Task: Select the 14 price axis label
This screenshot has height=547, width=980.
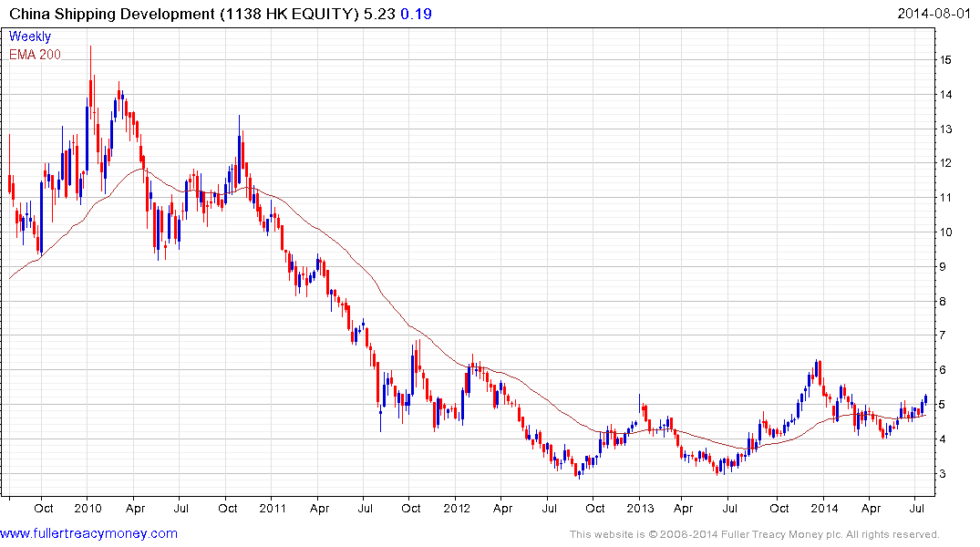Action: click(945, 95)
